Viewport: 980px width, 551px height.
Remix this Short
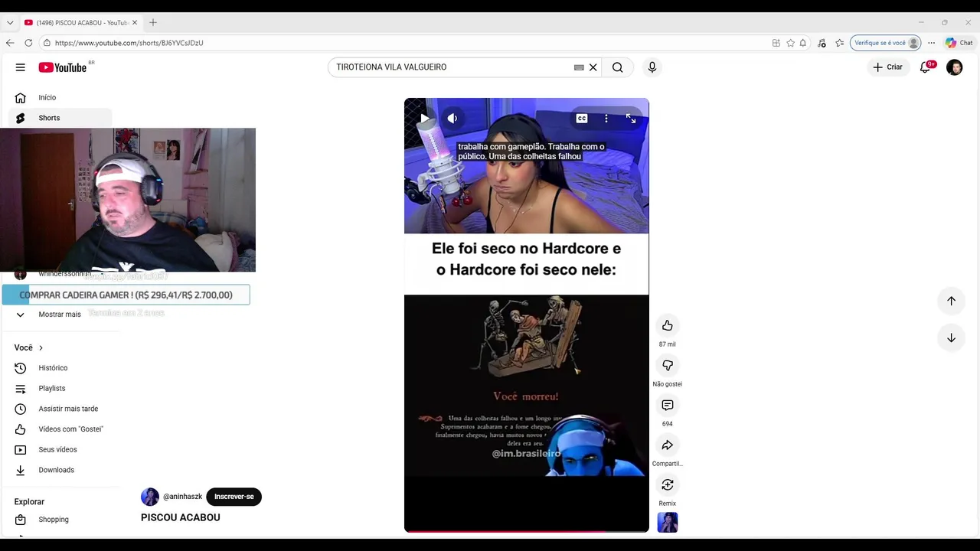668,485
